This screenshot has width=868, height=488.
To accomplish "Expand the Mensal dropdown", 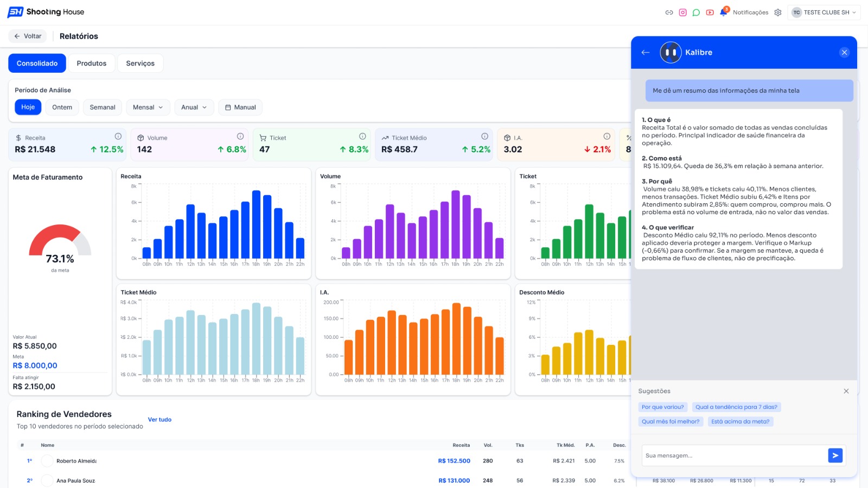I will [x=148, y=107].
